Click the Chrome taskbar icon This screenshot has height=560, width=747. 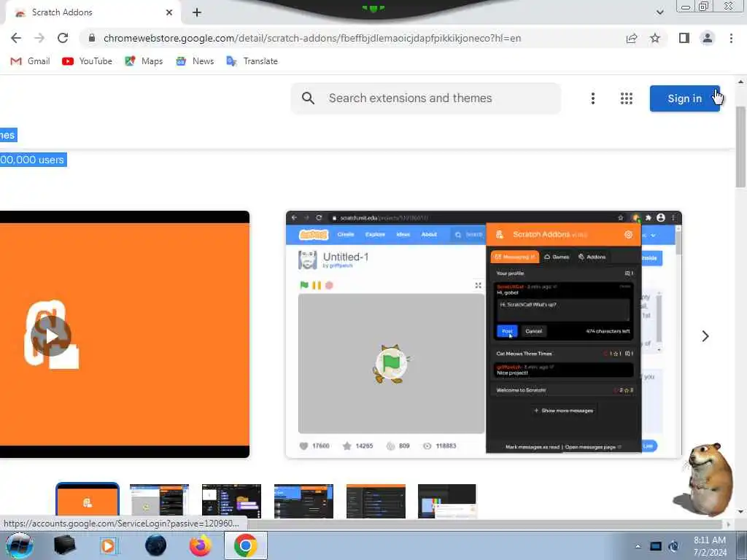[245, 545]
